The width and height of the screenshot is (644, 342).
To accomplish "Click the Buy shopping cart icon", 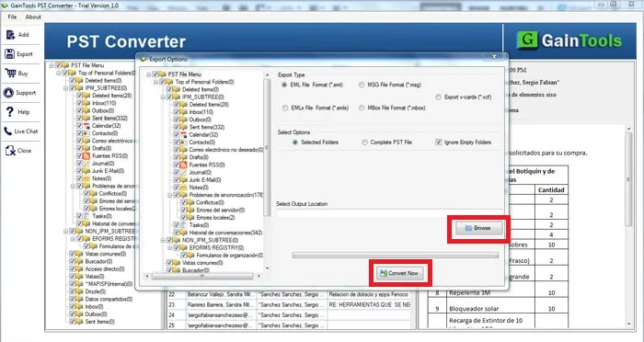I will [10, 73].
